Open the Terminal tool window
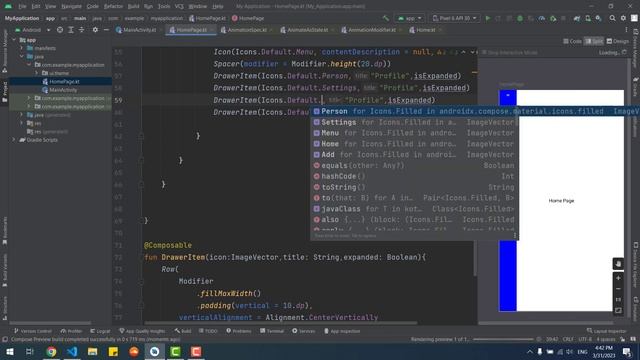The height and width of the screenshot is (360, 640). (272, 331)
